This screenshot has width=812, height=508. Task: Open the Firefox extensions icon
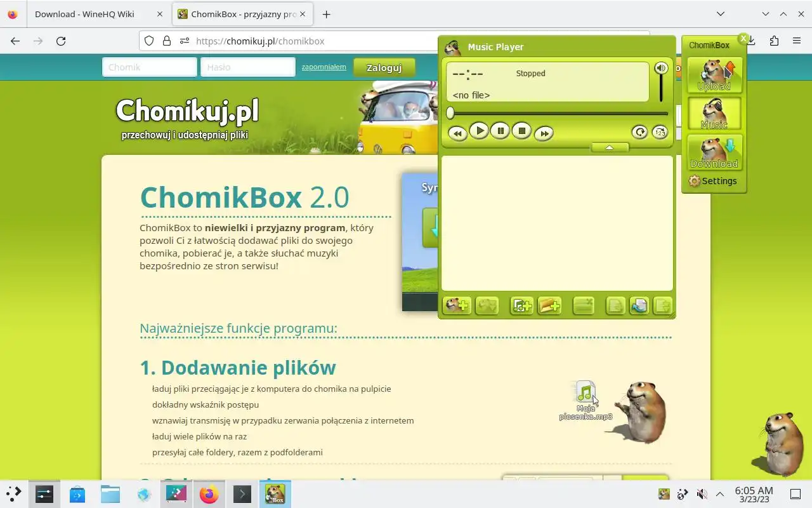click(x=774, y=41)
